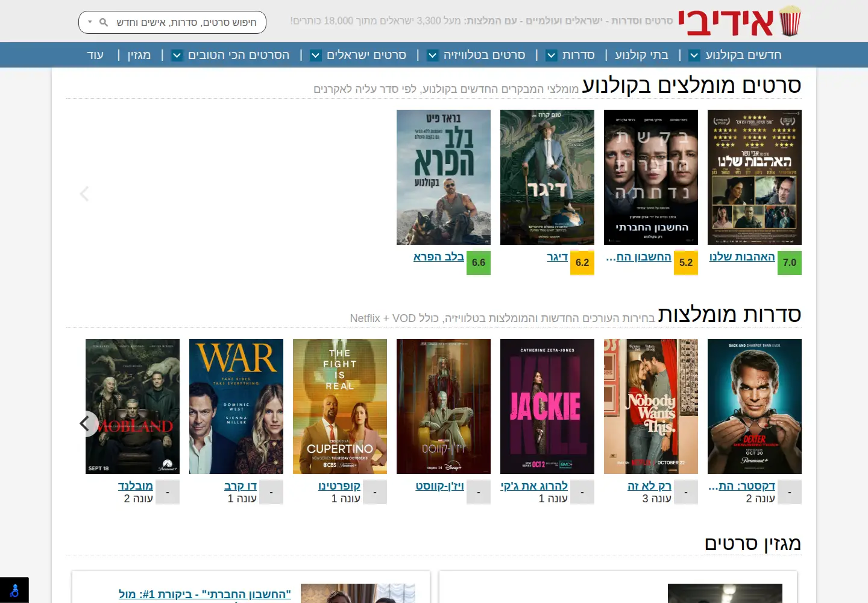This screenshot has width=868, height=603.
Task: Open the בלב הפרא movie poster
Action: 444,177
